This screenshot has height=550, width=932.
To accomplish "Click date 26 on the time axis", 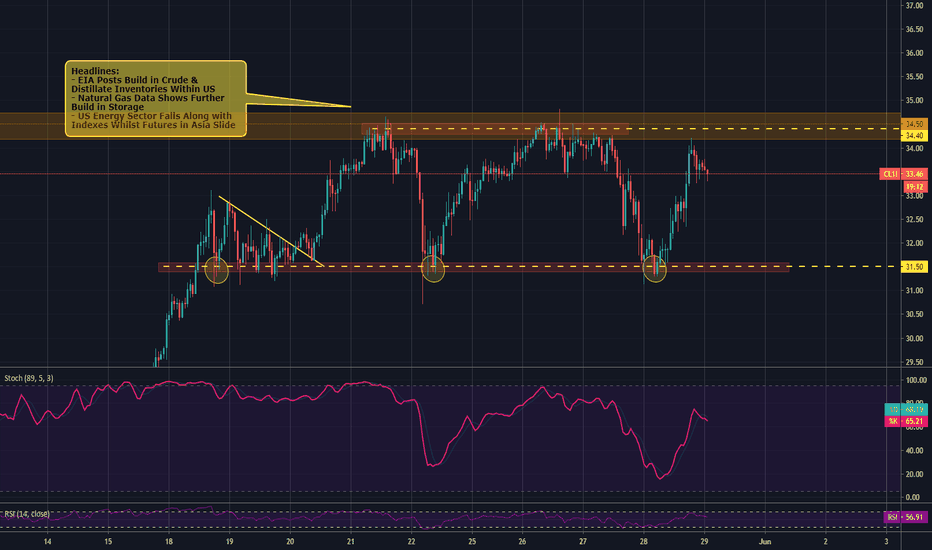I will pos(522,542).
